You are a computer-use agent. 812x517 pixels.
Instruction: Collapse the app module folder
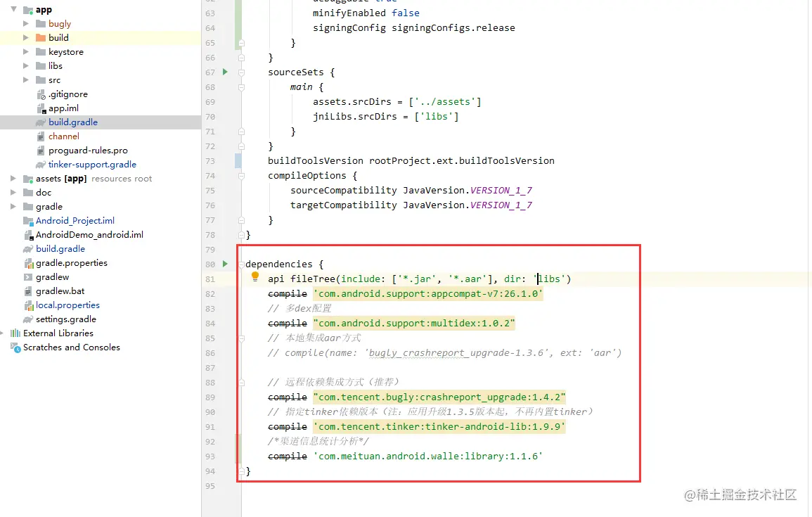[x=14, y=9]
